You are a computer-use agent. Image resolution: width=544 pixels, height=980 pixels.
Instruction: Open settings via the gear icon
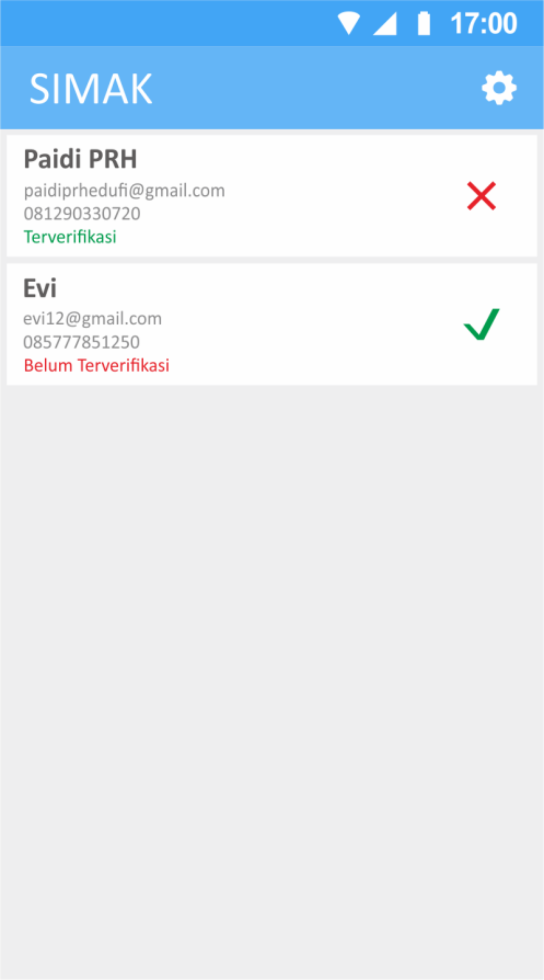pyautogui.click(x=499, y=88)
